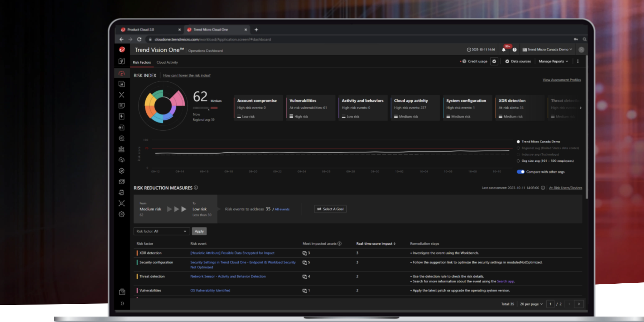The image size is (644, 322).
Task: Click the browser key password icon
Action: pos(575,39)
